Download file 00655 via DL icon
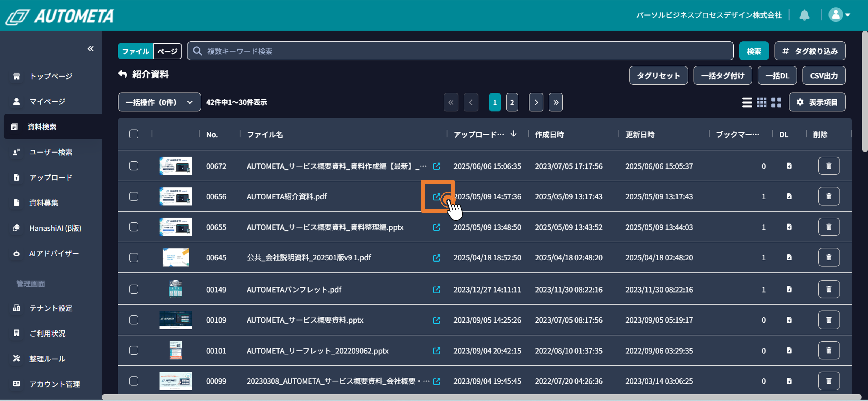Image resolution: width=868 pixels, height=401 pixels. coord(789,227)
